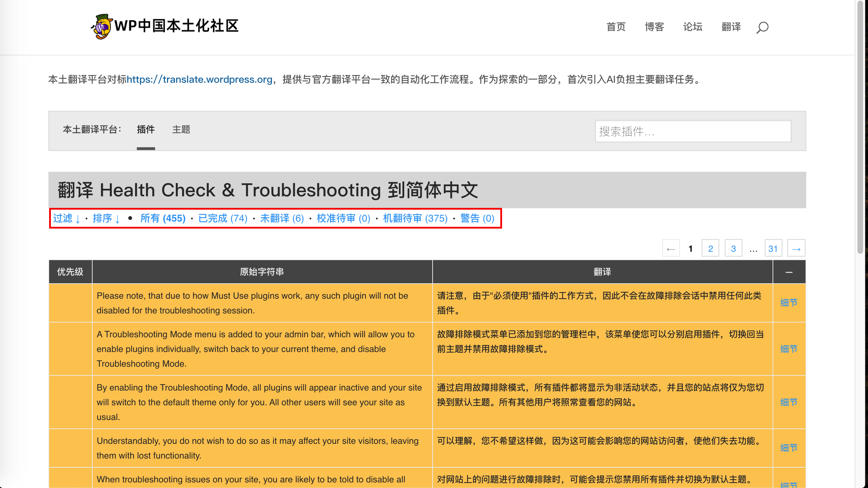Screen dimensions: 868x488
Task: Open 细节 for 'By enabling the Troubleshooting Mode' row
Action: (x=789, y=402)
